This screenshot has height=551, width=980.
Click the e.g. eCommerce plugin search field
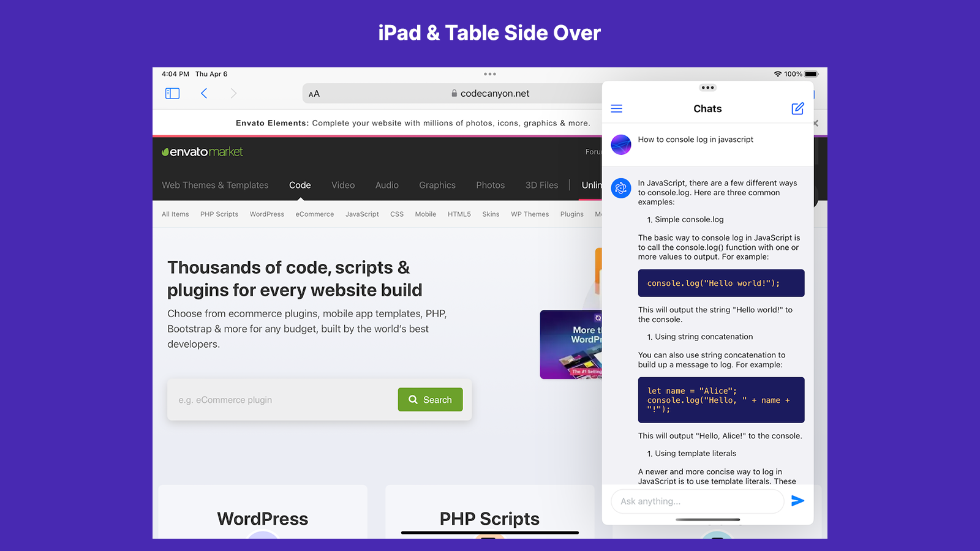[282, 400]
